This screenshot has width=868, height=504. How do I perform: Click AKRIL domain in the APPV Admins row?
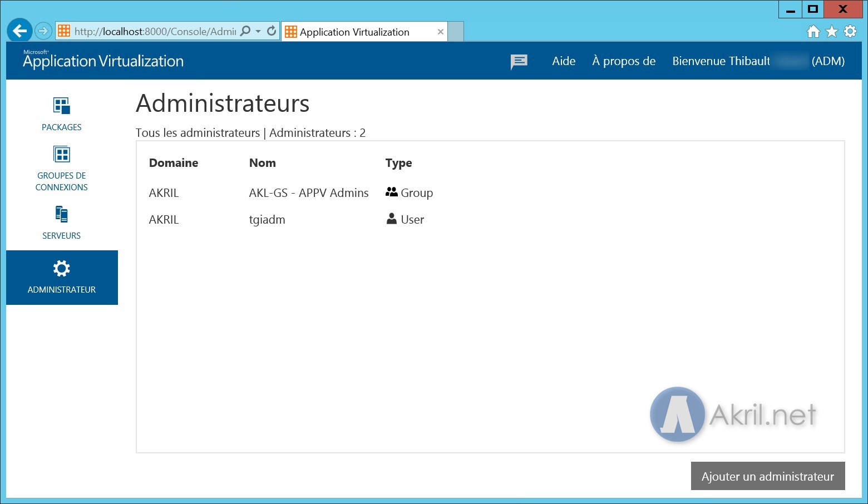(164, 193)
